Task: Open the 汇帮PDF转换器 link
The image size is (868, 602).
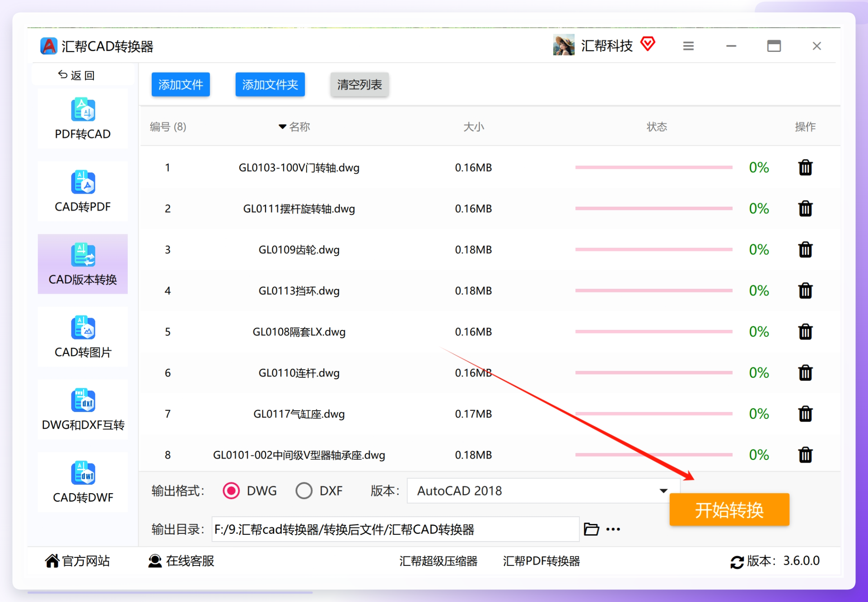Action: coord(541,561)
